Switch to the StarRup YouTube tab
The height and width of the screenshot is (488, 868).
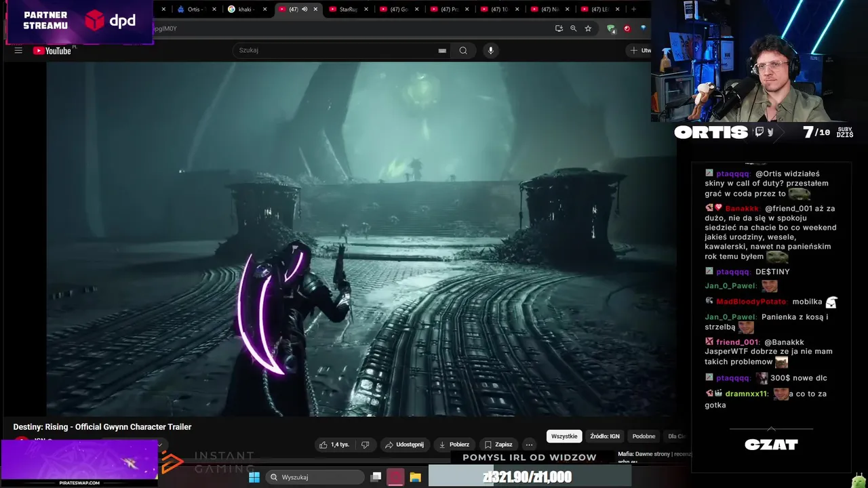349,9
